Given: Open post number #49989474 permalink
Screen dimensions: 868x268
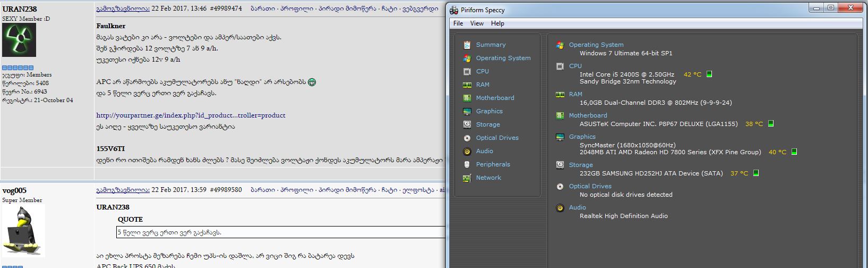Looking at the screenshot, I should tap(226, 9).
